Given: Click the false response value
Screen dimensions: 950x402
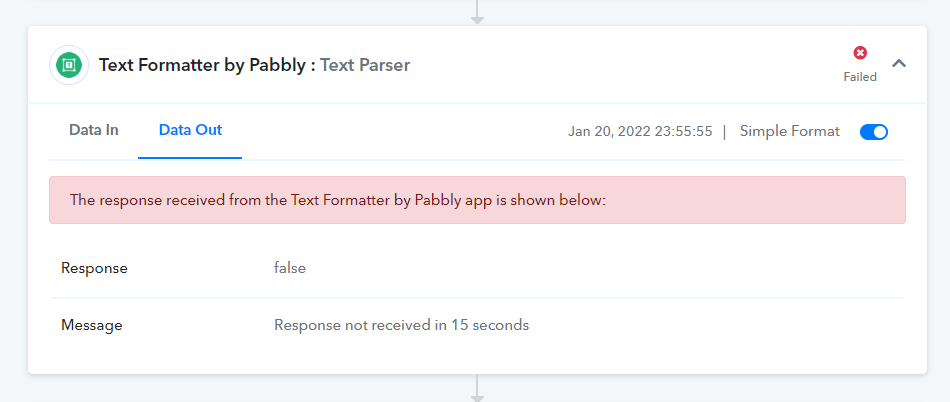Looking at the screenshot, I should click(290, 268).
